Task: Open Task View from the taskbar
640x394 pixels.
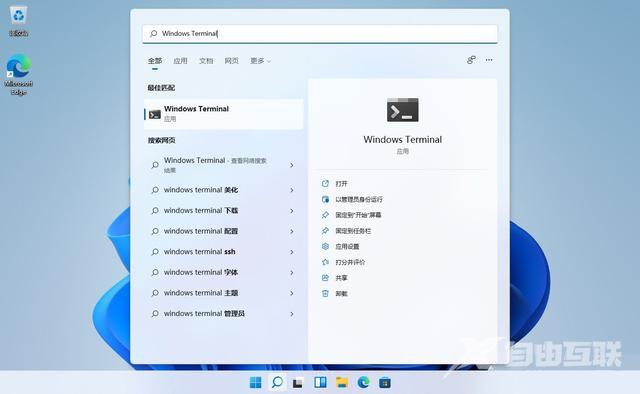Action: [x=298, y=383]
